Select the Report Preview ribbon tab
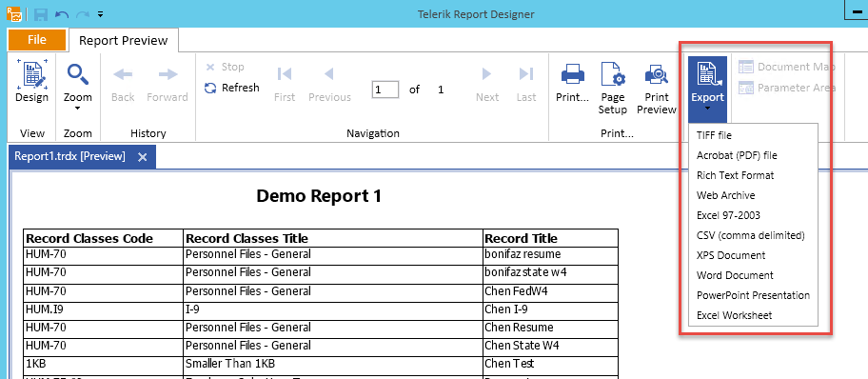This screenshot has width=868, height=379. point(123,40)
